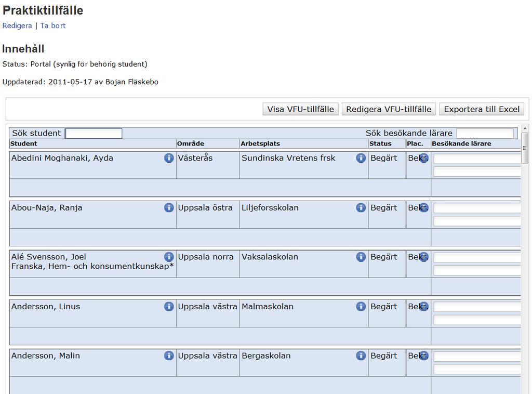Show workplace info for Sundinska Vretens frsk
This screenshot has width=532, height=394.
pyautogui.click(x=361, y=158)
